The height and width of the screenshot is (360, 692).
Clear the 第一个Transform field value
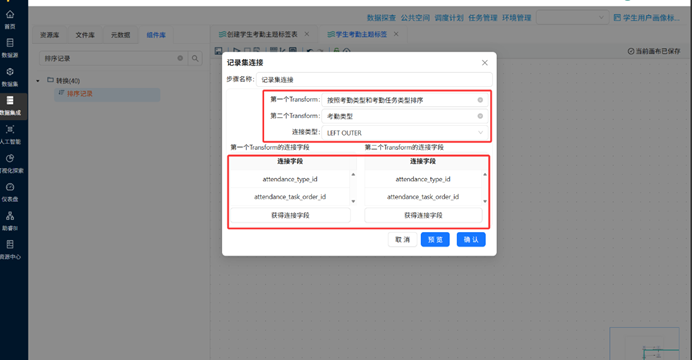(480, 100)
